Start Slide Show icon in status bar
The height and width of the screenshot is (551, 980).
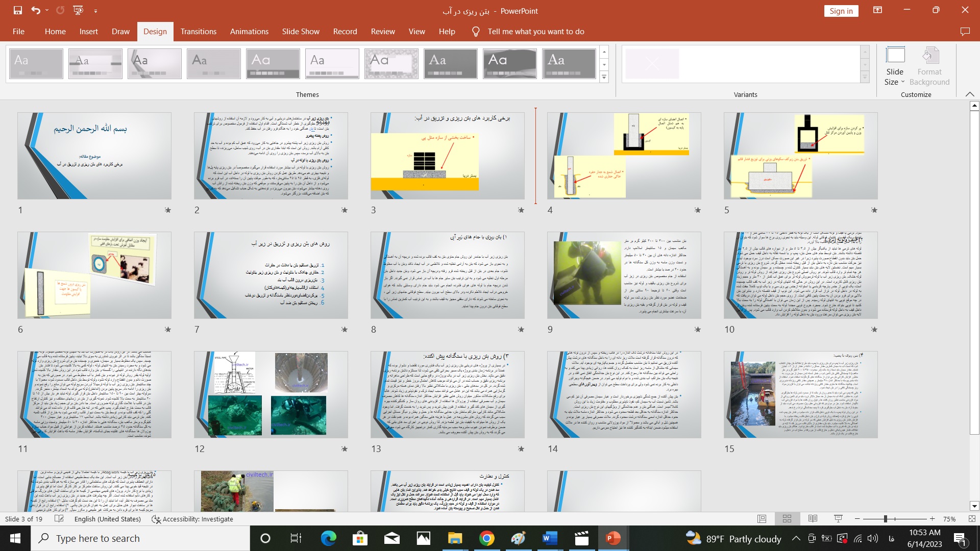point(838,519)
